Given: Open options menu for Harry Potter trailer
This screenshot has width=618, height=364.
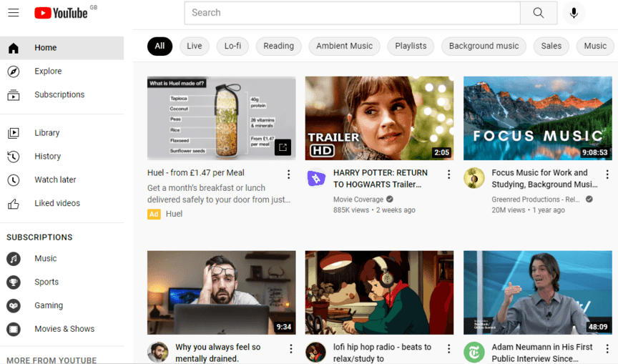Looking at the screenshot, I should coord(448,174).
